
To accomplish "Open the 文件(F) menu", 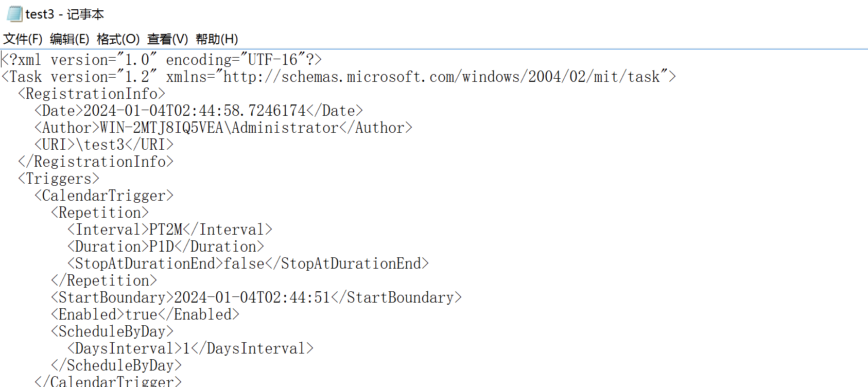I will pos(23,39).
